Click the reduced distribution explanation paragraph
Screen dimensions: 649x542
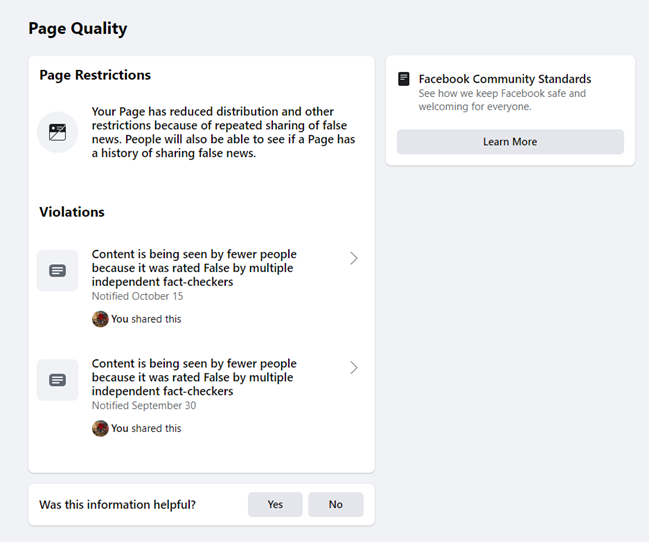[x=224, y=132]
